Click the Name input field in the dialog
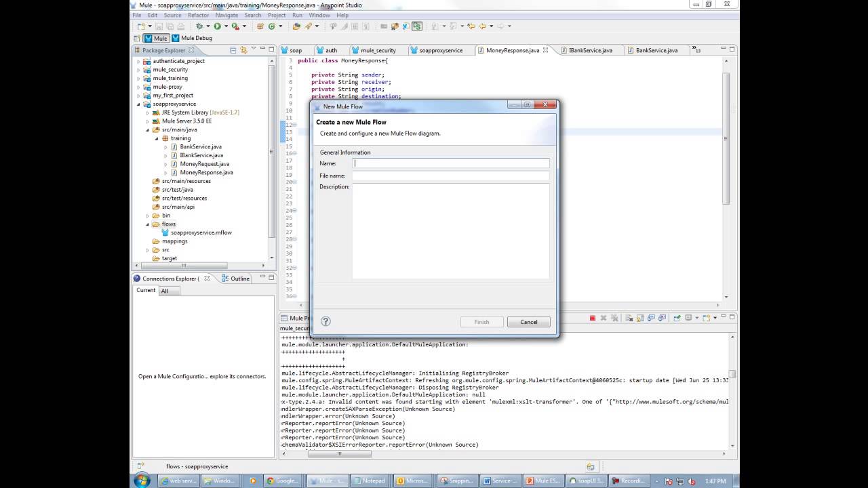 [x=451, y=163]
